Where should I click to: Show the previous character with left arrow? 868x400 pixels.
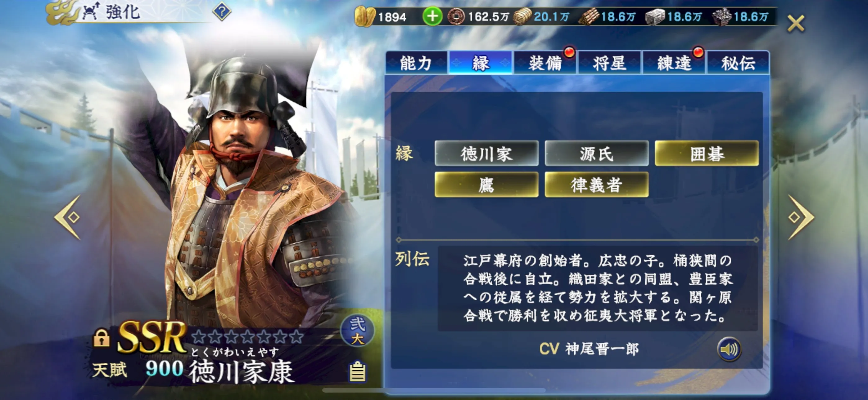(68, 217)
